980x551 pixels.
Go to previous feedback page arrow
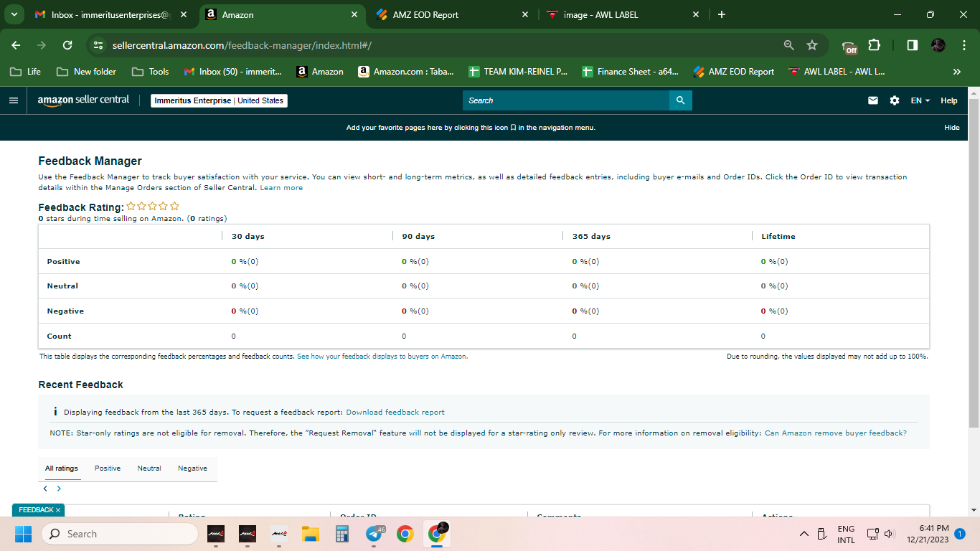point(45,489)
